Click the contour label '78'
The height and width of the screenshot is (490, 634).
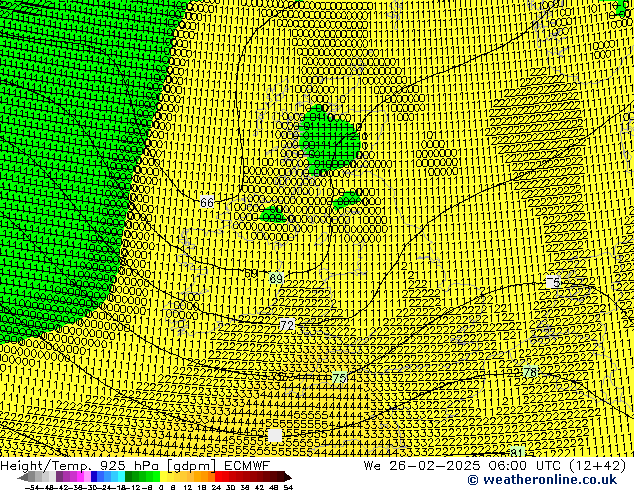click(x=530, y=372)
